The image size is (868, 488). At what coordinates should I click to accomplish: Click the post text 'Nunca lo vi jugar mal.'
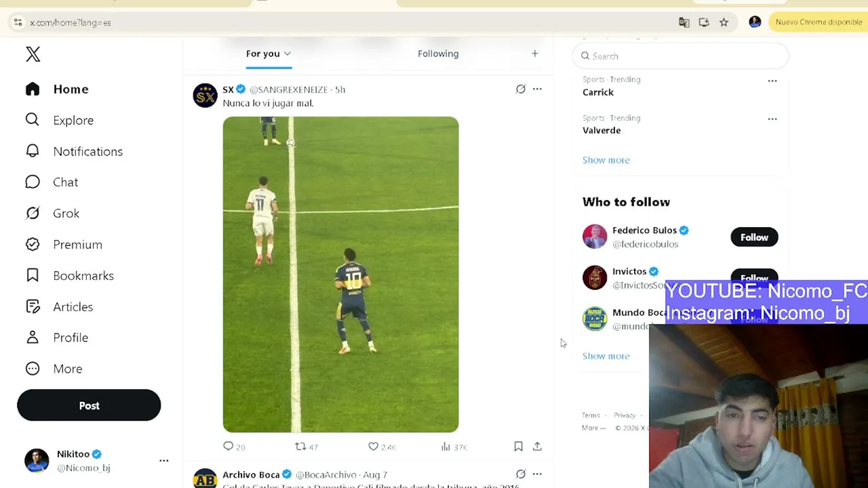point(268,103)
